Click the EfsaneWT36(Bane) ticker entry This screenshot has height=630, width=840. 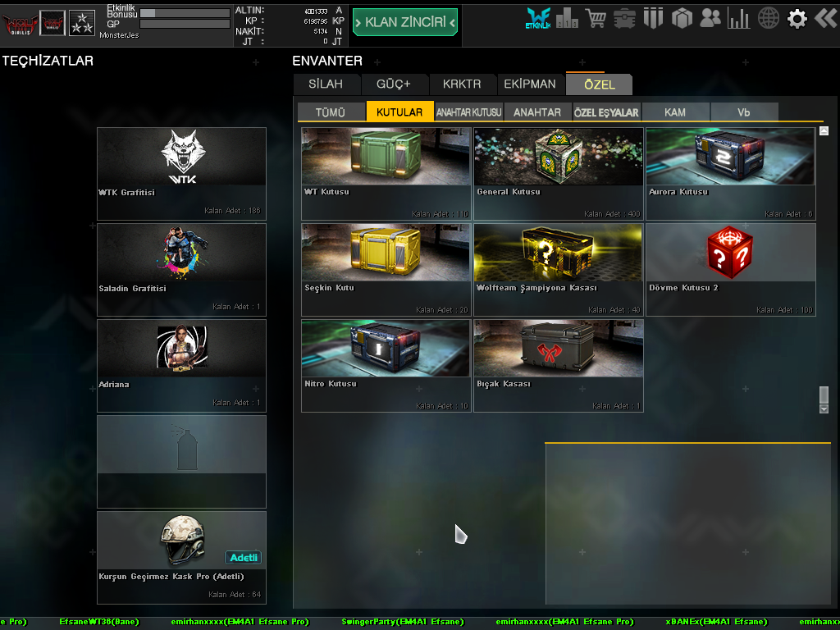99,622
